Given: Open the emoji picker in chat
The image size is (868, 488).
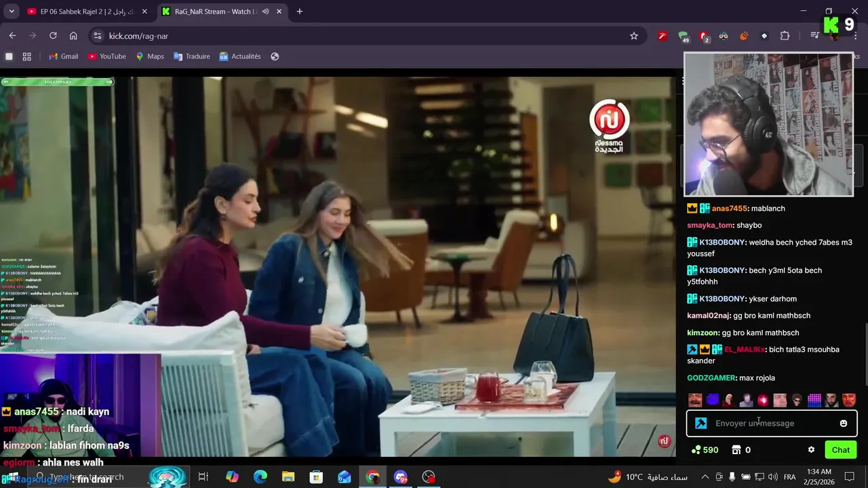Looking at the screenshot, I should tap(844, 423).
